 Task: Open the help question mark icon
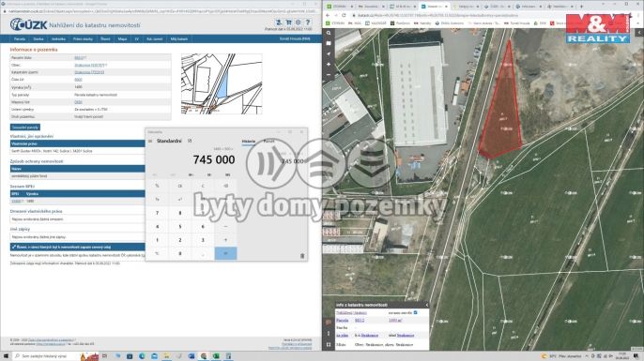(308, 23)
